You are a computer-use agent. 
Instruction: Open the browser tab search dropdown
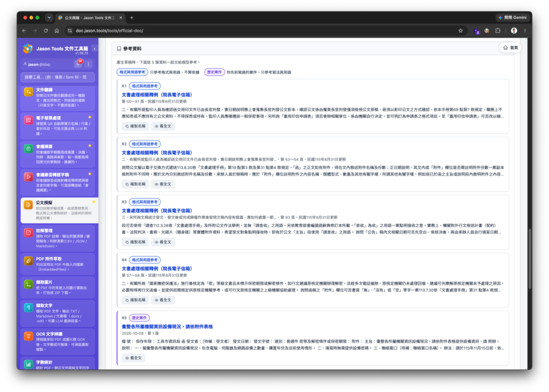(49, 18)
